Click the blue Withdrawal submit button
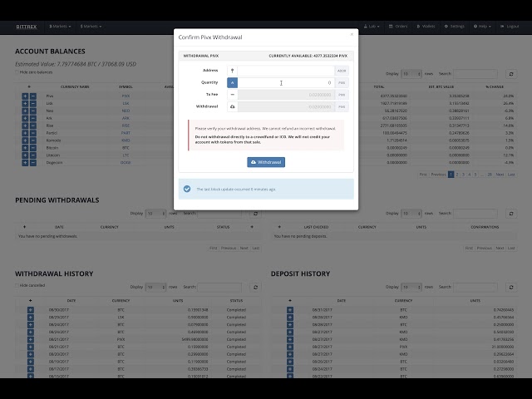This screenshot has width=532, height=399. pos(266,162)
